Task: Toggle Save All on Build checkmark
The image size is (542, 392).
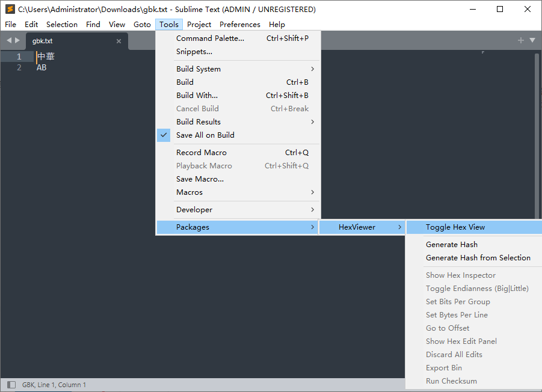Action: pyautogui.click(x=164, y=135)
